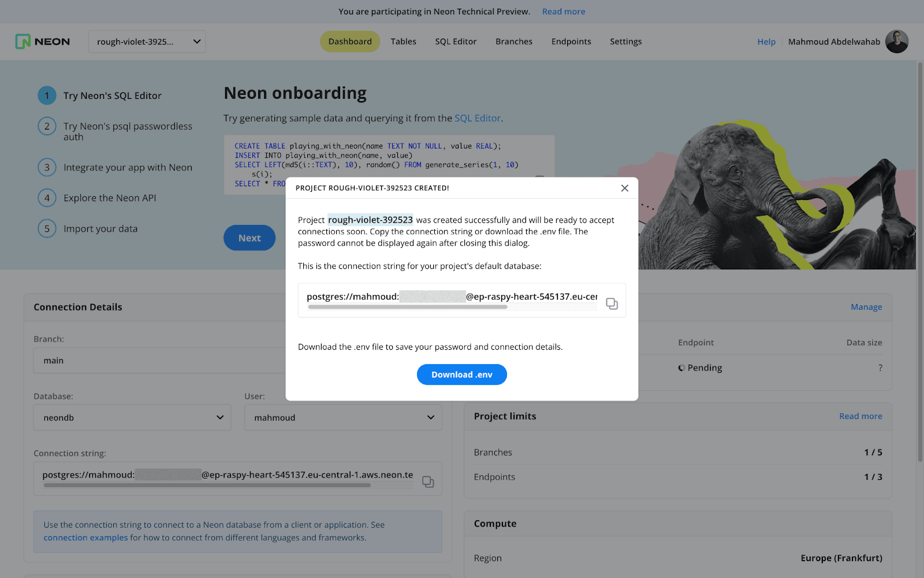Switch to the Tables tab
924x578 pixels.
click(403, 42)
